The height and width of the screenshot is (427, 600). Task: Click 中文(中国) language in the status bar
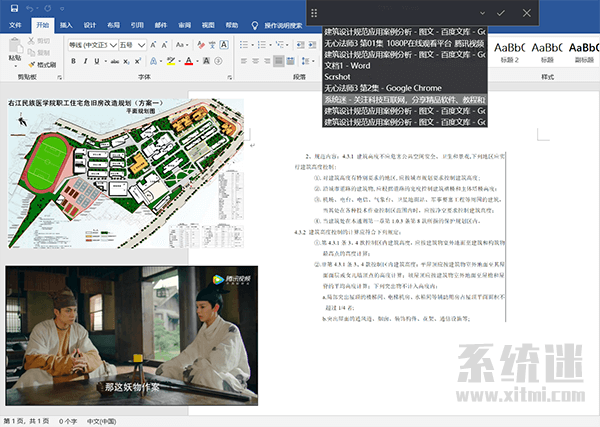pos(101,421)
